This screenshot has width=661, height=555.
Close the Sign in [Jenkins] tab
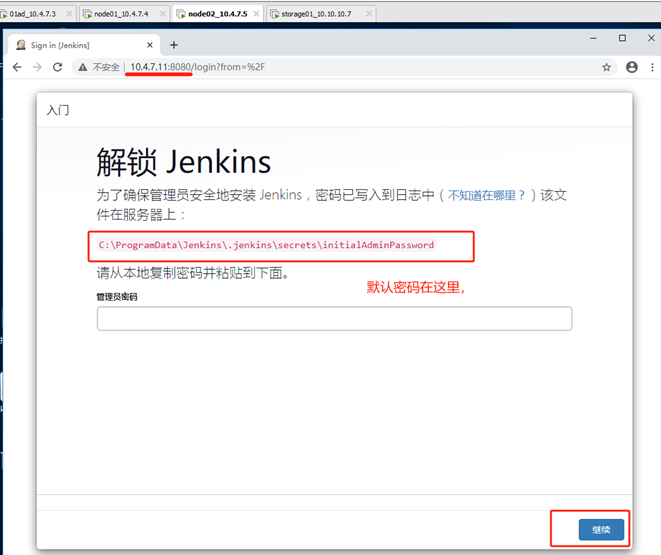(x=150, y=45)
